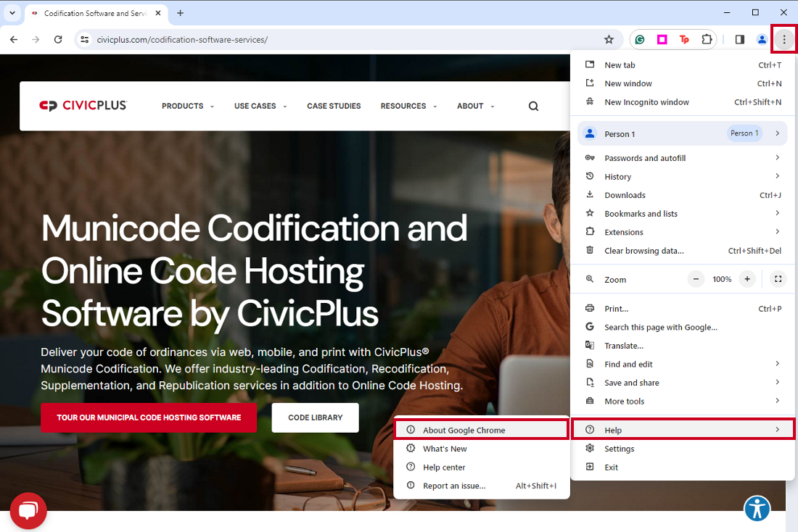Click the pink square extension icon

(662, 40)
